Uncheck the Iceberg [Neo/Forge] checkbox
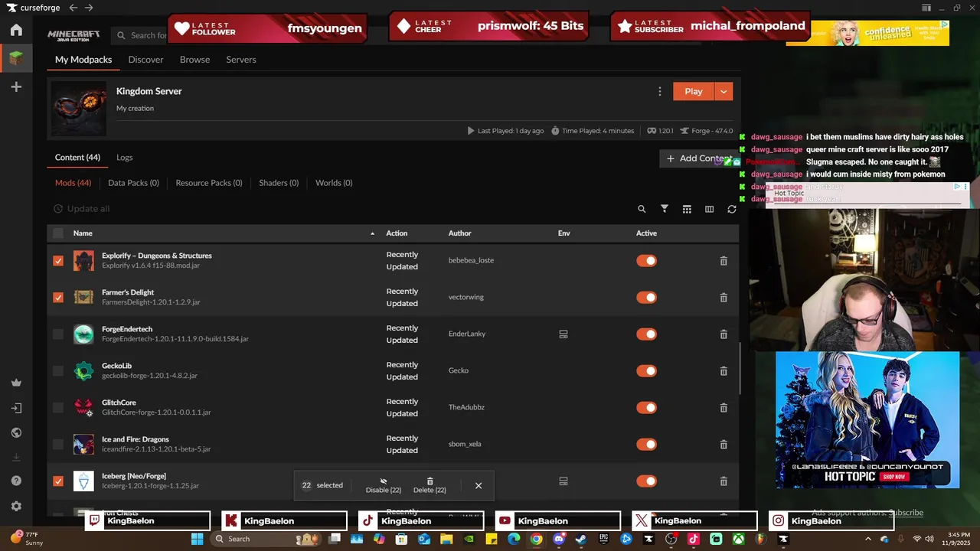 tap(58, 481)
